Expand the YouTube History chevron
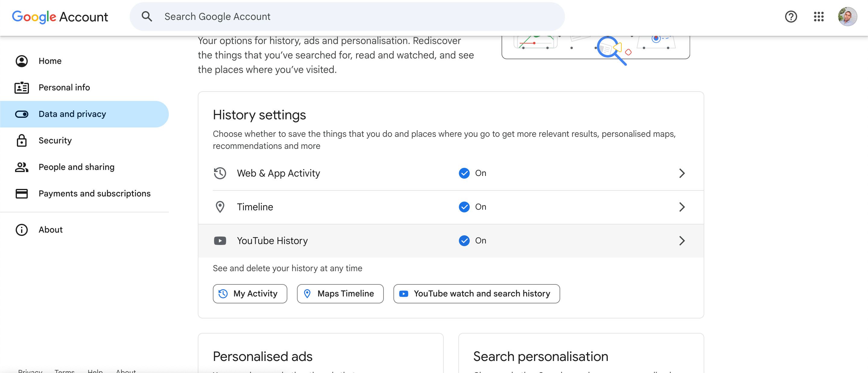The height and width of the screenshot is (373, 868). 682,241
